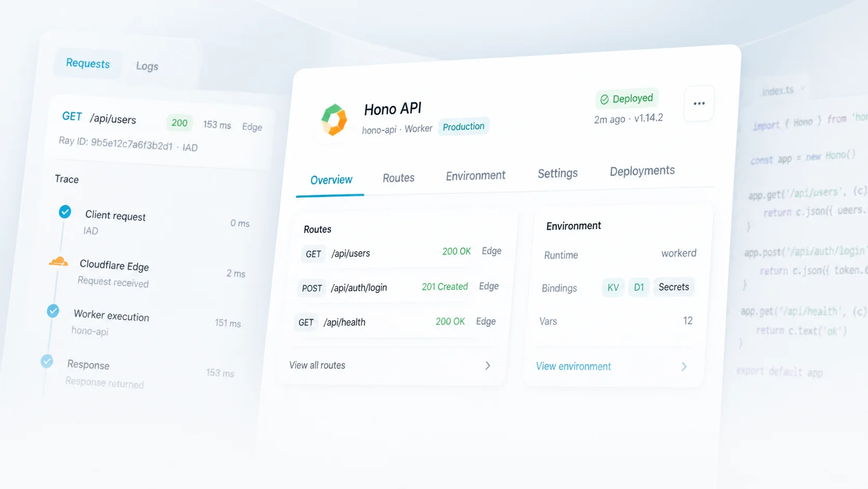Viewport: 868px width, 489px height.
Task: Switch to the Overview tab
Action: point(331,180)
